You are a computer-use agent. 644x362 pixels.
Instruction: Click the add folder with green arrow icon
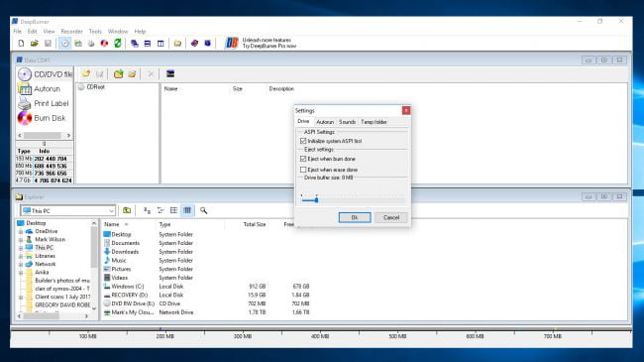[x=118, y=74]
